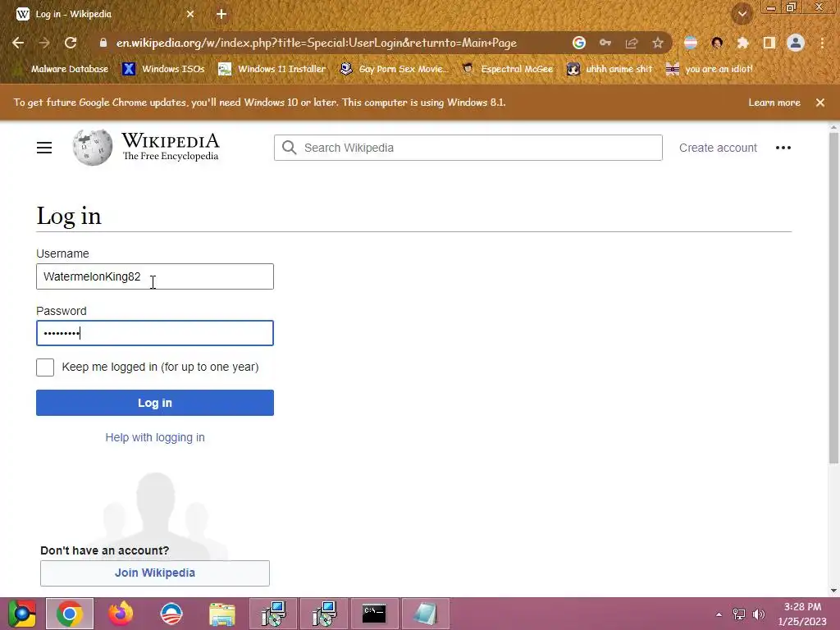This screenshot has width=840, height=630.
Task: Click the page's vertical scrollbar
Action: tap(833, 298)
